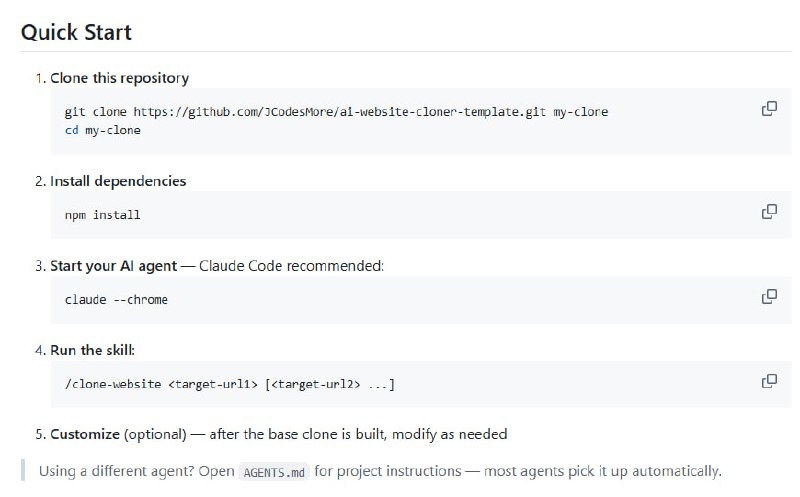Click the '<target-url1>' placeholder in the command
This screenshot has height=497, width=800.
tap(213, 384)
